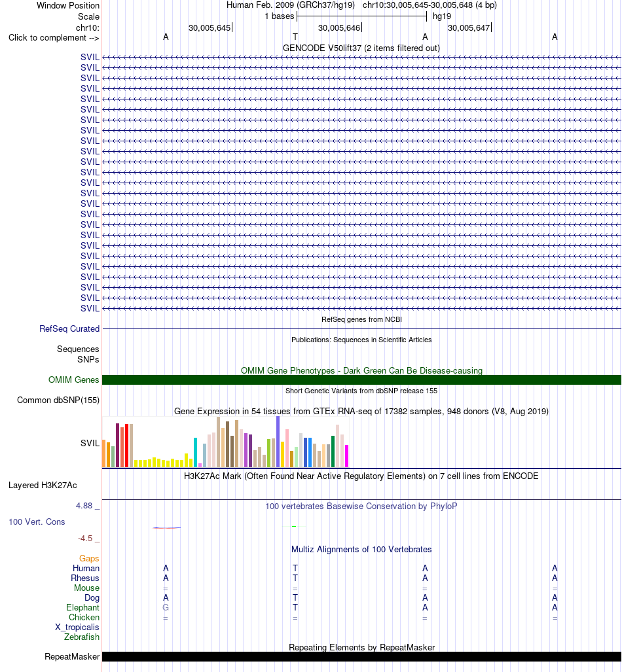The image size is (622, 672).
Task: Click the chr10: base position label
Action: [x=88, y=28]
